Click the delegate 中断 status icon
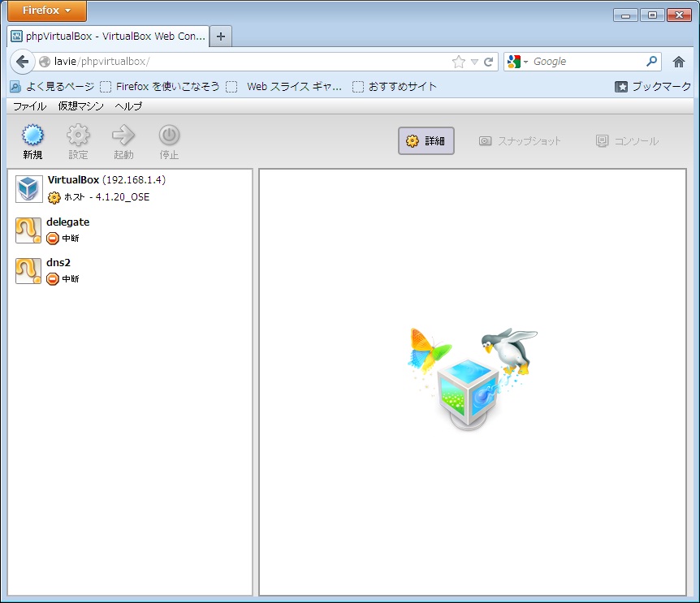 (x=53, y=239)
